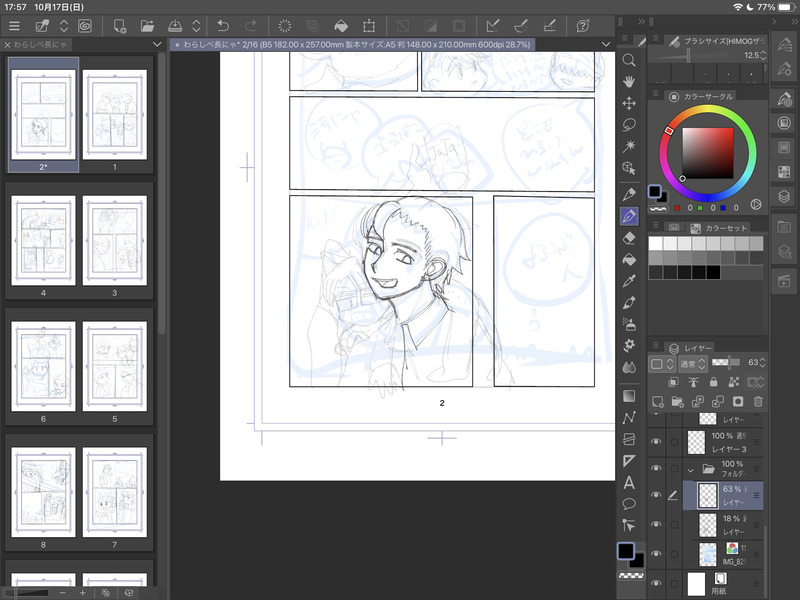This screenshot has width=800, height=600.
Task: Switch to the カラーセット panel tab
Action: (719, 228)
